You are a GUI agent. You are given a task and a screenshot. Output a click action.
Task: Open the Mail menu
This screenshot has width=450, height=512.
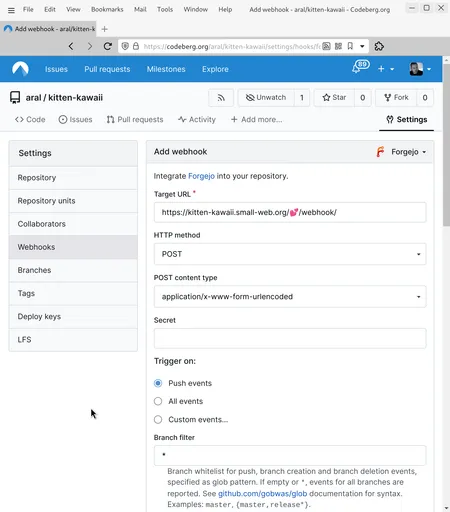tap(140, 9)
